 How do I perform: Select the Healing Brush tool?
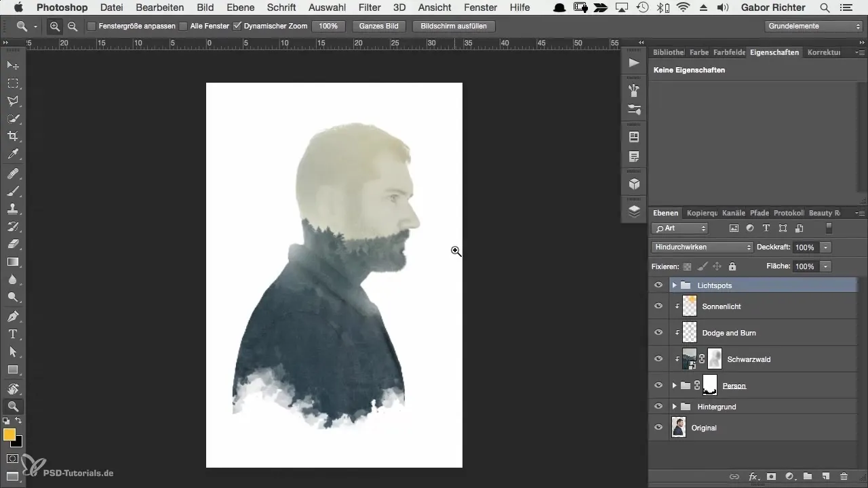(13, 174)
